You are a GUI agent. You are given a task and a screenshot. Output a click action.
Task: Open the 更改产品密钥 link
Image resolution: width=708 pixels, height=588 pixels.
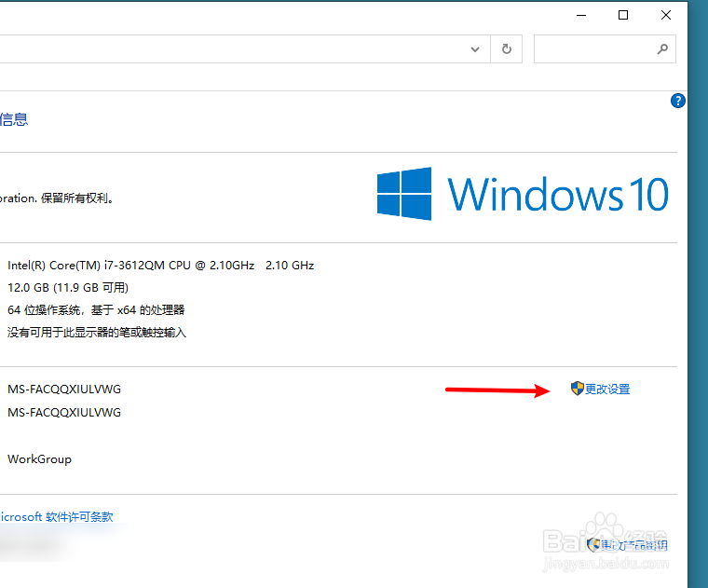633,545
